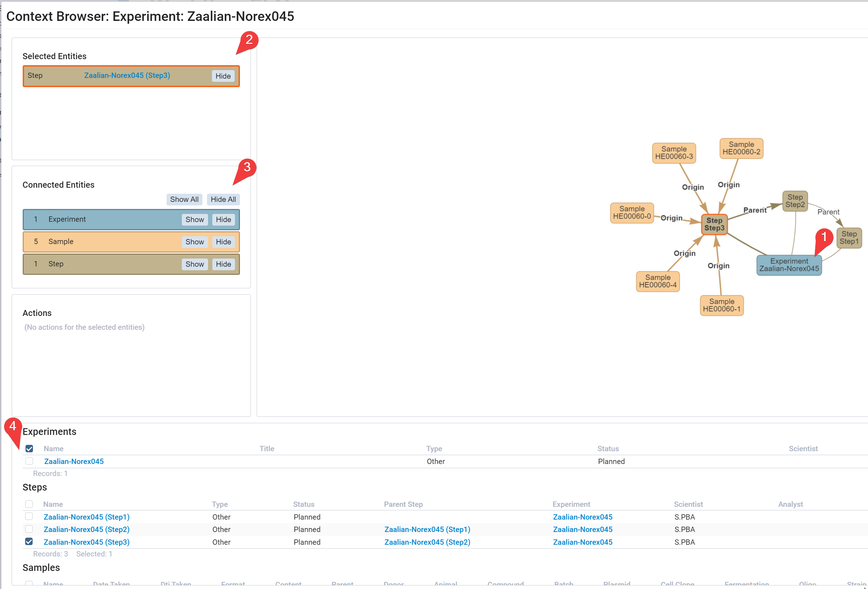
Task: Check the Zaalian-Norex045 experiment row checkbox
Action: (29, 461)
